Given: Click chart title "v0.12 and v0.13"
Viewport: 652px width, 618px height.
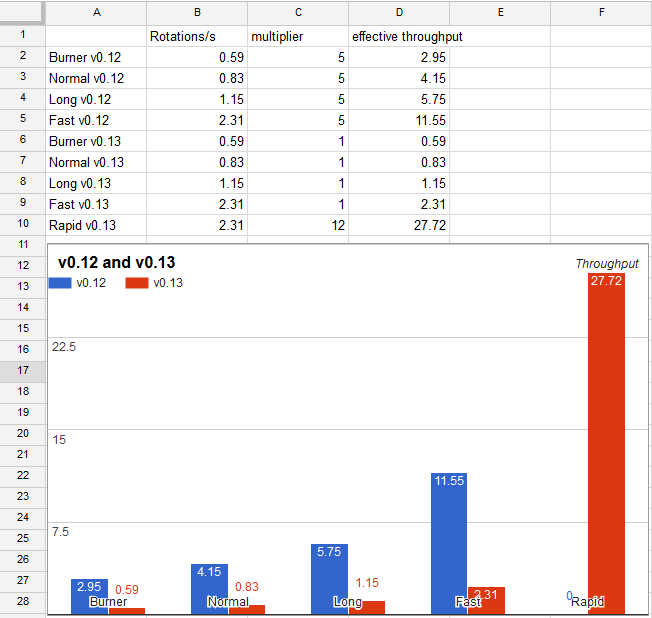Looking at the screenshot, I should pos(117,263).
